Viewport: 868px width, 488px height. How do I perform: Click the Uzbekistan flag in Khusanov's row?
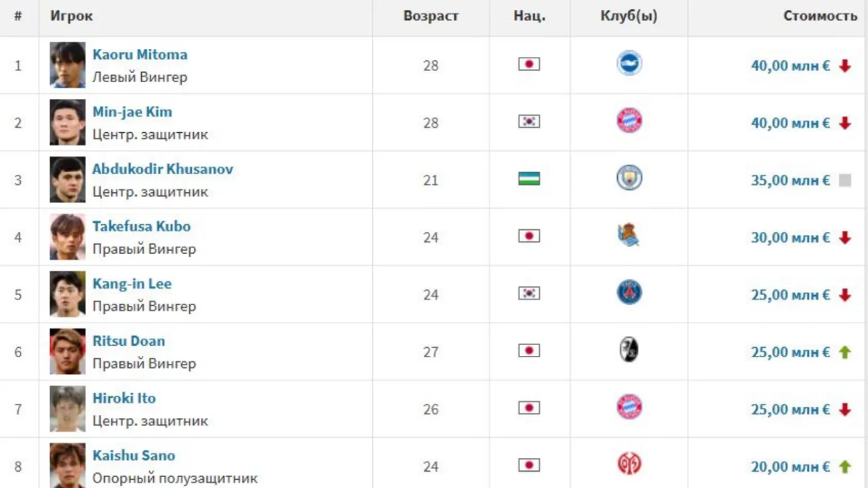(x=529, y=178)
